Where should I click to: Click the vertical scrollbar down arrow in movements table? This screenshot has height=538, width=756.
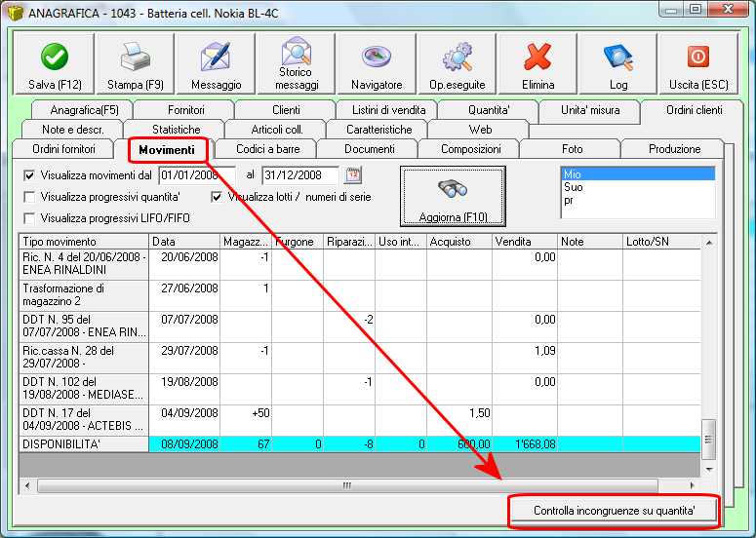pyautogui.click(x=709, y=469)
